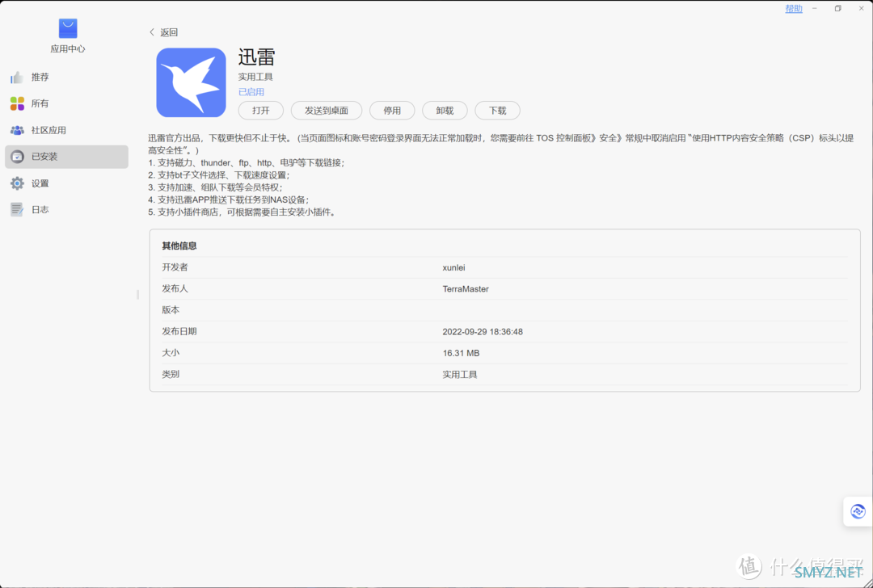Click the log document icon next to 日志

[x=17, y=210]
